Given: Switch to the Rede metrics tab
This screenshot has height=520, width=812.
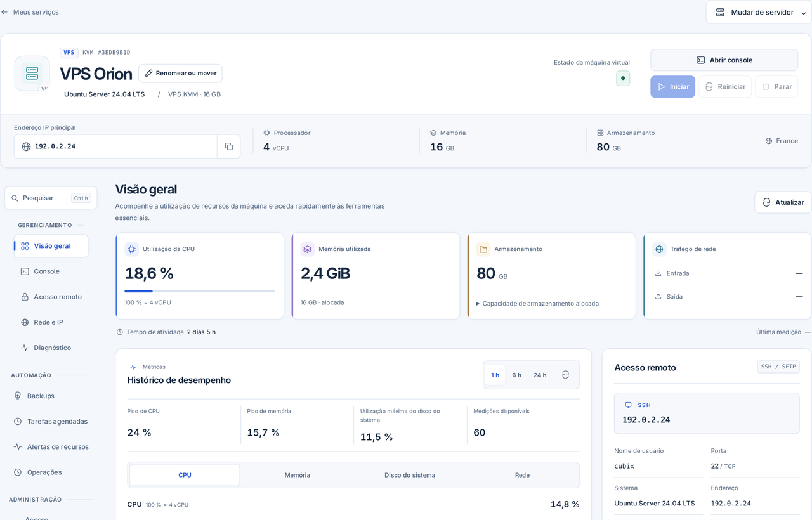Looking at the screenshot, I should coord(522,475).
